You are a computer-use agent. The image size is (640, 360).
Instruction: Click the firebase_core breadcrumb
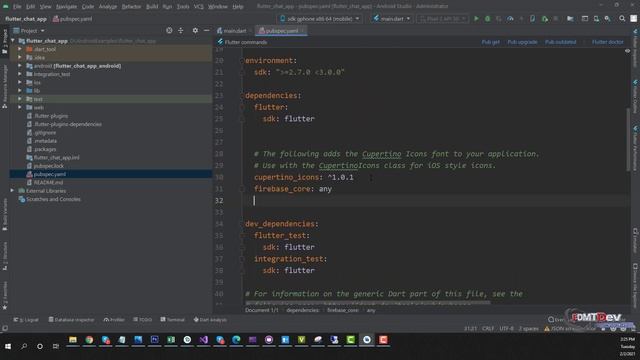tap(342, 310)
